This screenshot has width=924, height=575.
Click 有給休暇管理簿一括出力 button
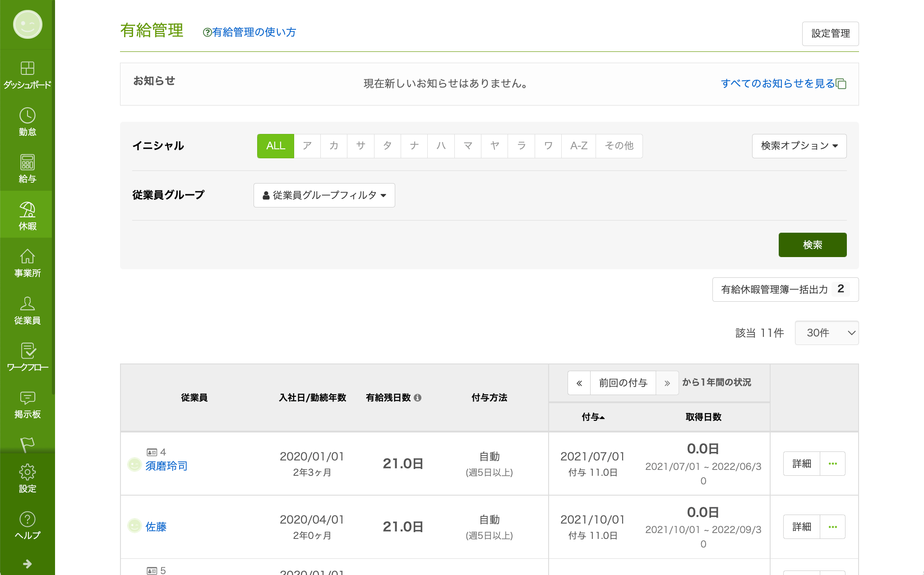[785, 290]
